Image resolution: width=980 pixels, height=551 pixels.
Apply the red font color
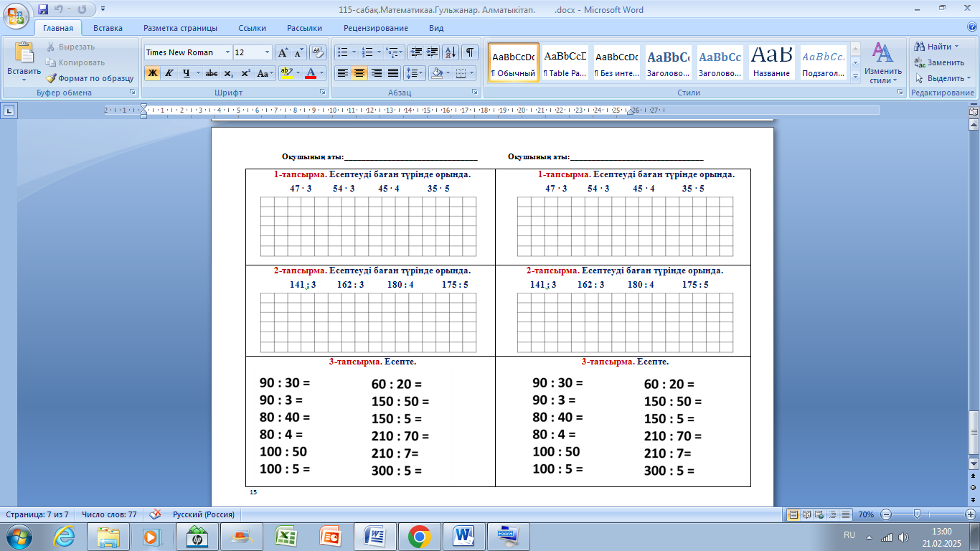pos(311,73)
